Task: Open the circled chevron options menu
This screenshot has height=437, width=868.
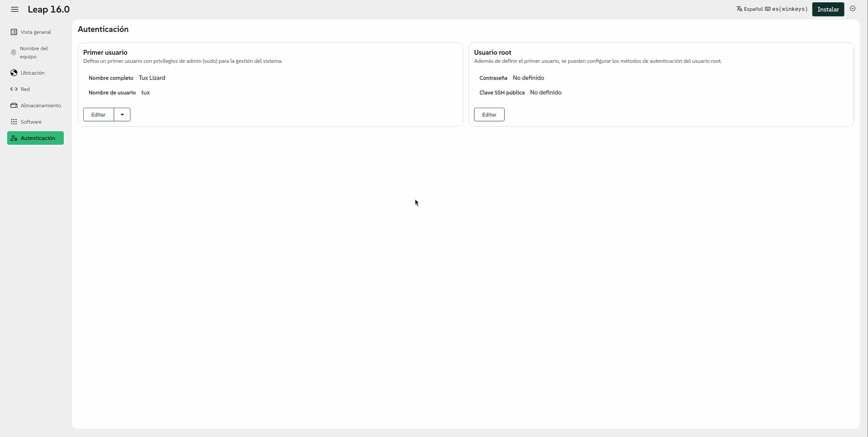Action: [x=853, y=9]
